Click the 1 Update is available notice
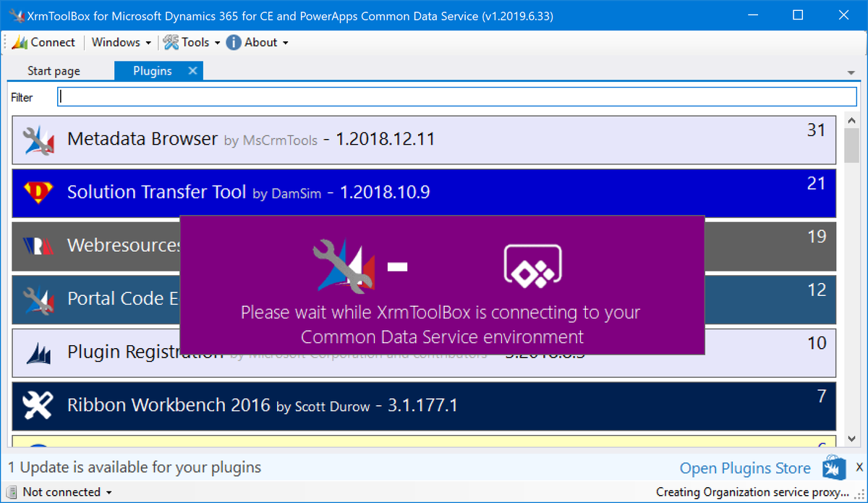The height and width of the screenshot is (503, 868). pyautogui.click(x=135, y=468)
